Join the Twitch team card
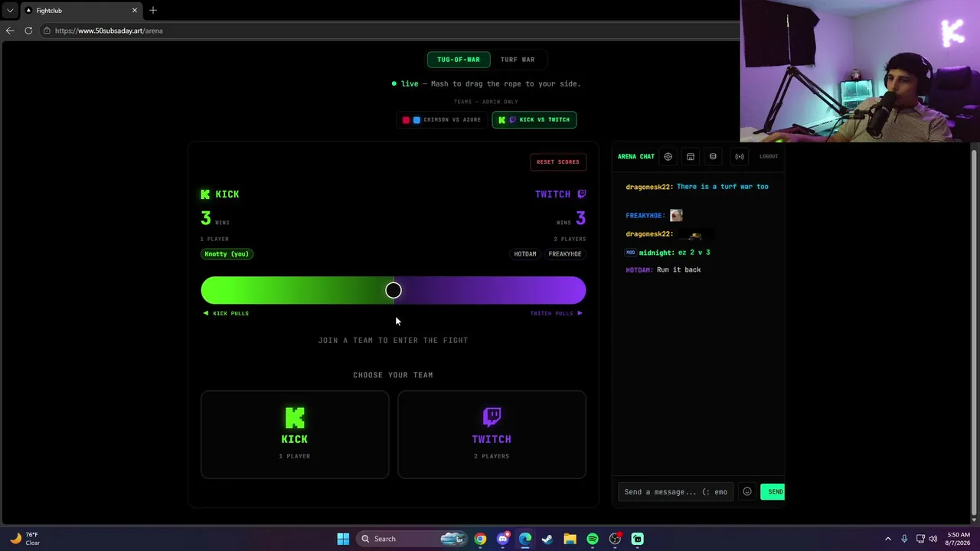 coord(492,435)
